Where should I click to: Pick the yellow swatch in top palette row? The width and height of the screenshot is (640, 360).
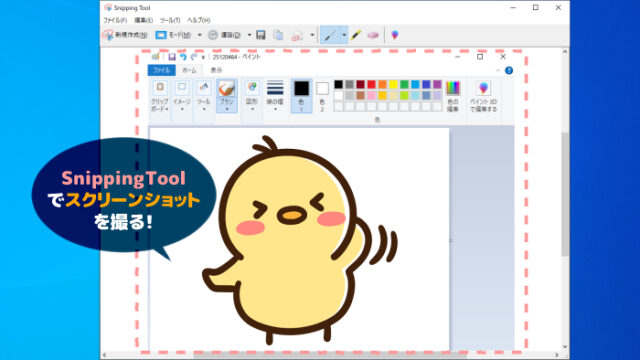tap(393, 84)
